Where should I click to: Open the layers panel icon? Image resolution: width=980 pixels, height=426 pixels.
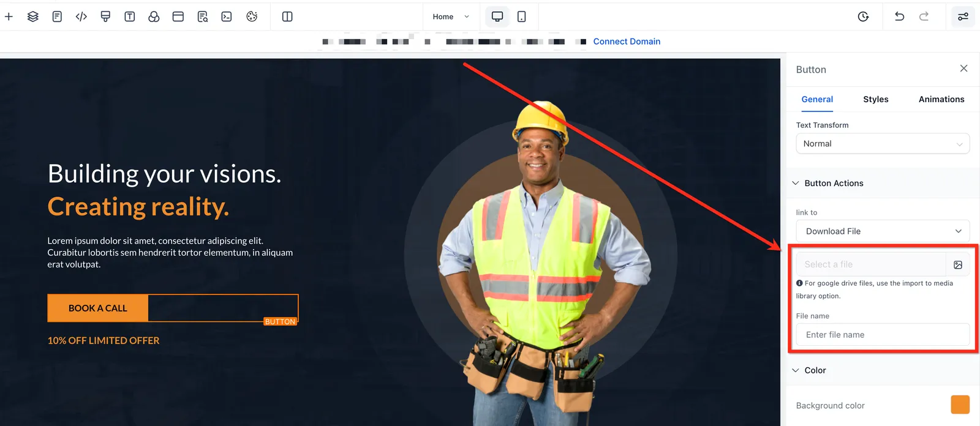[33, 17]
